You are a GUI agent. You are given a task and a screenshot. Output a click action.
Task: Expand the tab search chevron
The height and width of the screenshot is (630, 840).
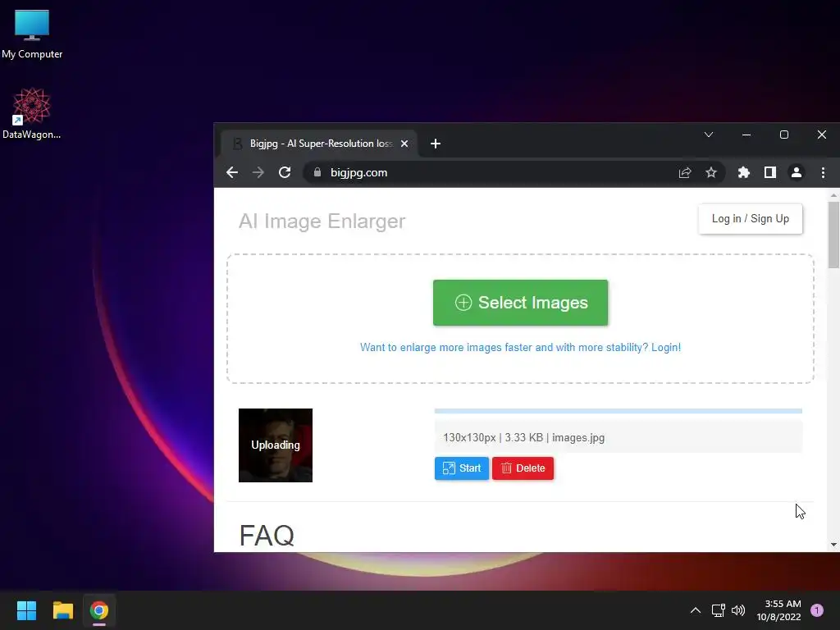pos(709,135)
